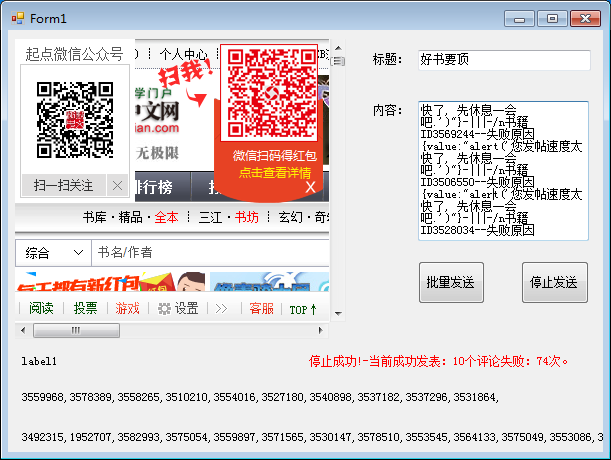Click the vertical scrollbar thumb
611x460 pixels.
coord(338,61)
